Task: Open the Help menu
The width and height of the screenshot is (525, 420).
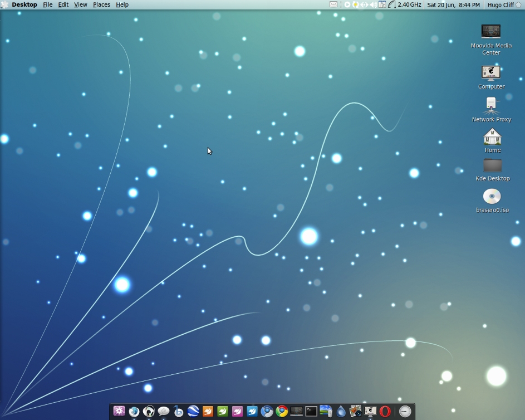Action: click(122, 4)
